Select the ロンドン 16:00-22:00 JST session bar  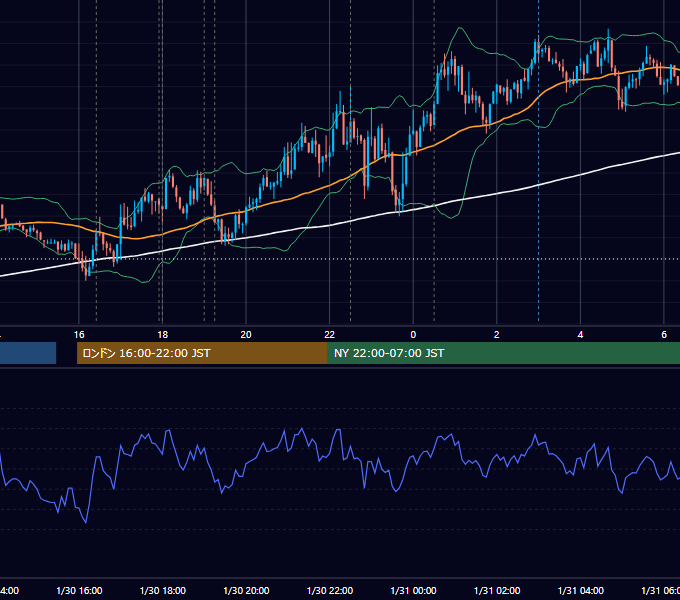coord(202,353)
